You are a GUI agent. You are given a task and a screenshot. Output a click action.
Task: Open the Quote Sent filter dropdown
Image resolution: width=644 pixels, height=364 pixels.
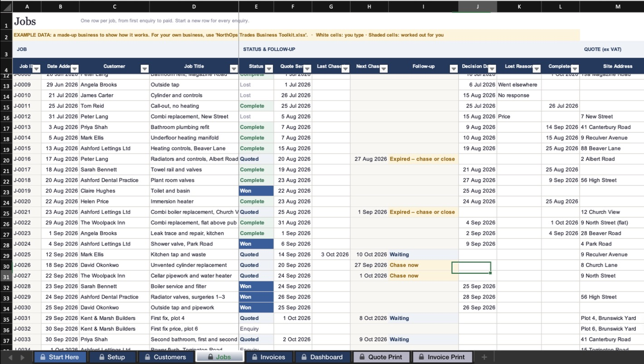[307, 69]
